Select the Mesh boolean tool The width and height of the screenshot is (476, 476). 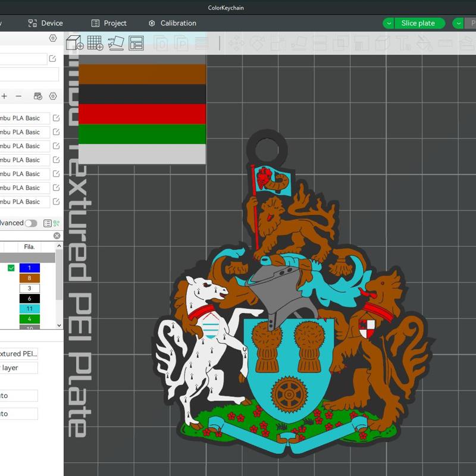[x=340, y=43]
